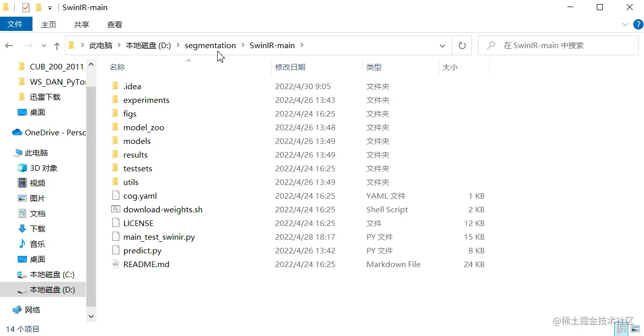
Task: Open the address bar history dropdown arrow
Action: 442,45
